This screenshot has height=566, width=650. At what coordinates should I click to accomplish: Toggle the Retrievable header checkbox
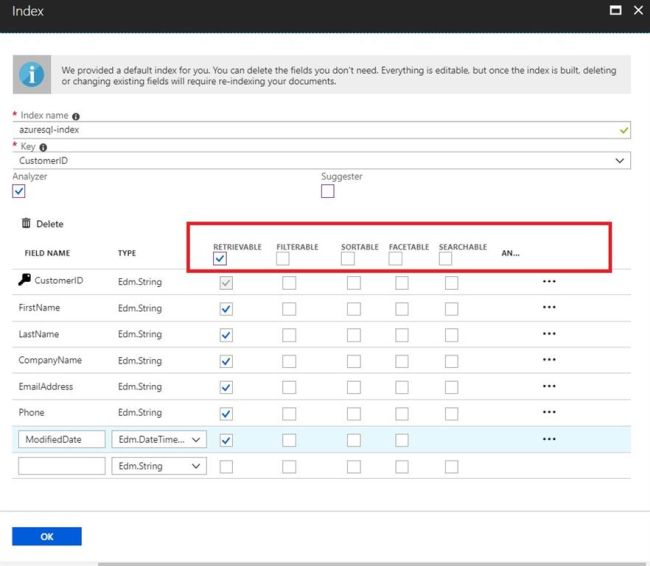click(x=220, y=259)
